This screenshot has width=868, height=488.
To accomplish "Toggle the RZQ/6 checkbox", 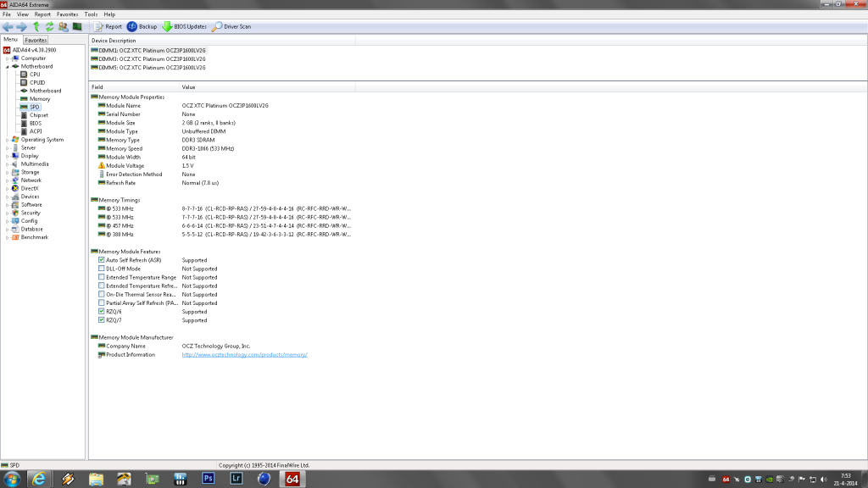I will (102, 312).
